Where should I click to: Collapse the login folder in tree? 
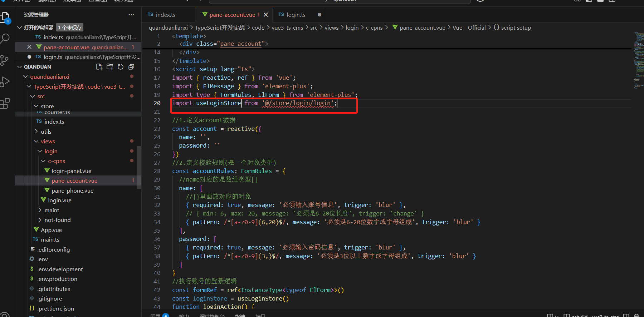40,151
